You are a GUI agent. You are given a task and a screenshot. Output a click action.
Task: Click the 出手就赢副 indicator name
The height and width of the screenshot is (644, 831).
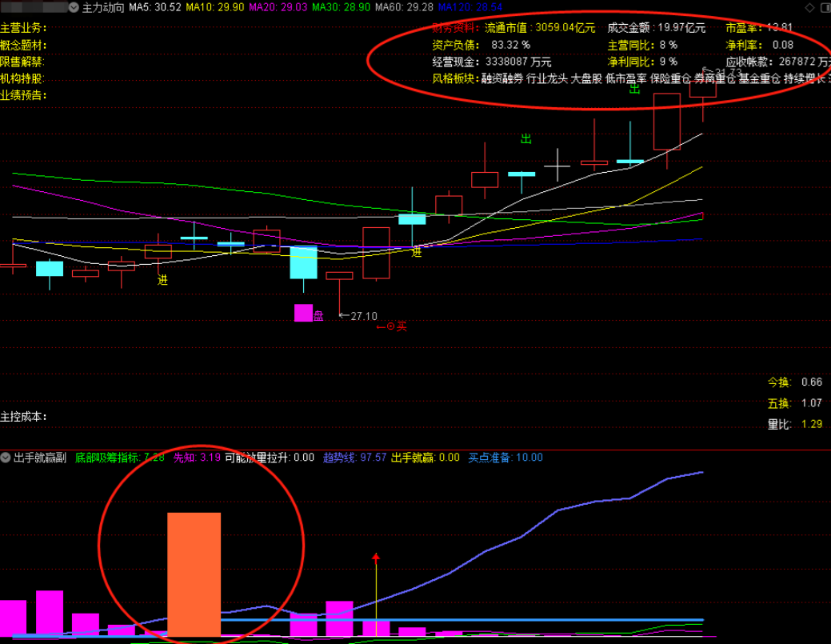tap(40, 458)
